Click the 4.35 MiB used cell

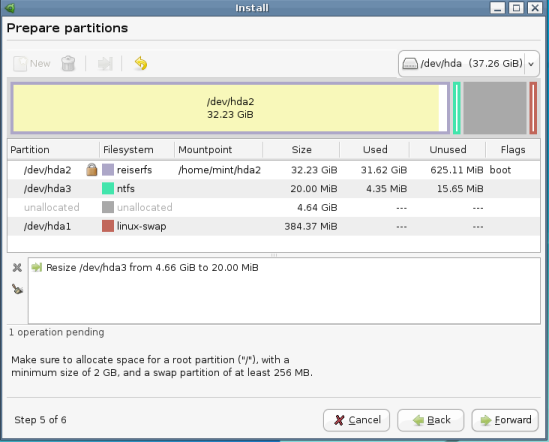tap(387, 189)
